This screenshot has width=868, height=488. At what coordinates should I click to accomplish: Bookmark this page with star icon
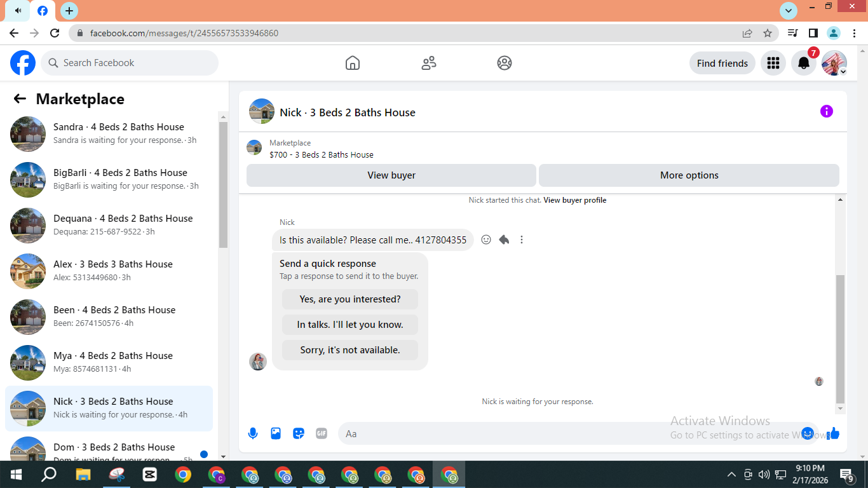pyautogui.click(x=768, y=33)
